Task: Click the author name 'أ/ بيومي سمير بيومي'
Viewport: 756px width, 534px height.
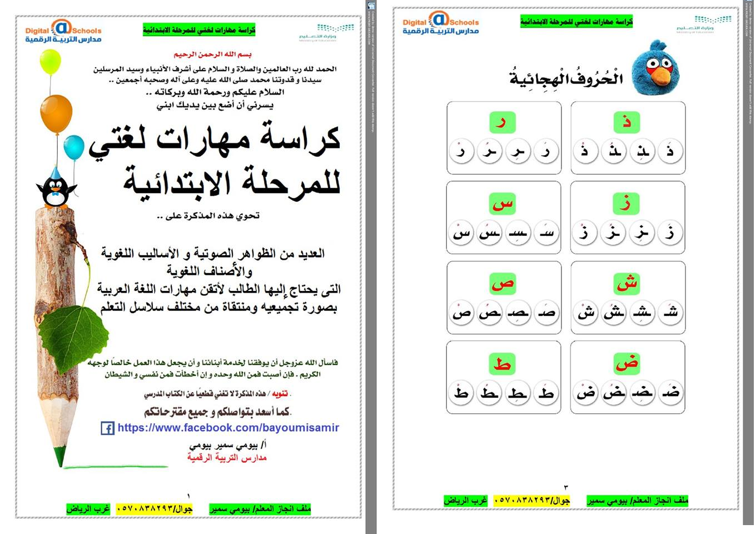Action: click(228, 446)
